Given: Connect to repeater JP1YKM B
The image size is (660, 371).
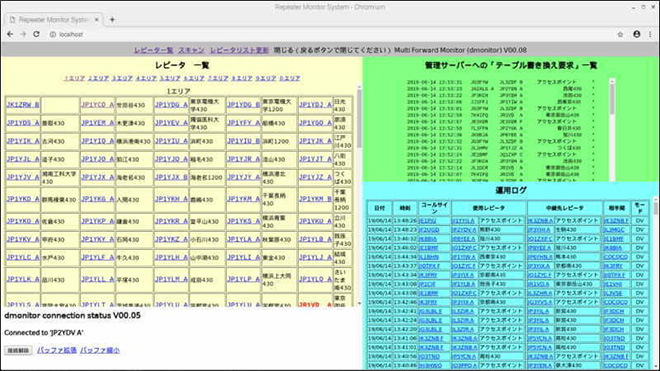Looking at the screenshot, I should (315, 199).
